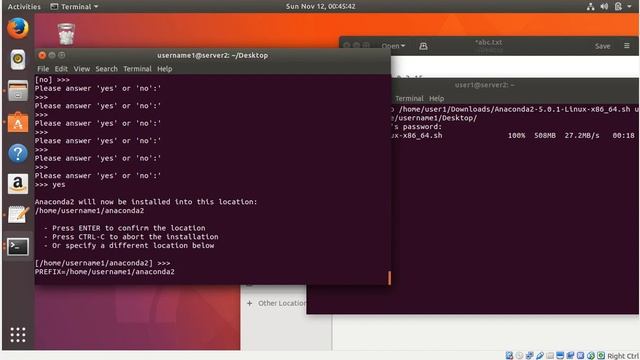Click the PREFIX=/home/username1/anaconda2 line
Screen dimensions: 640x360
coord(104,272)
